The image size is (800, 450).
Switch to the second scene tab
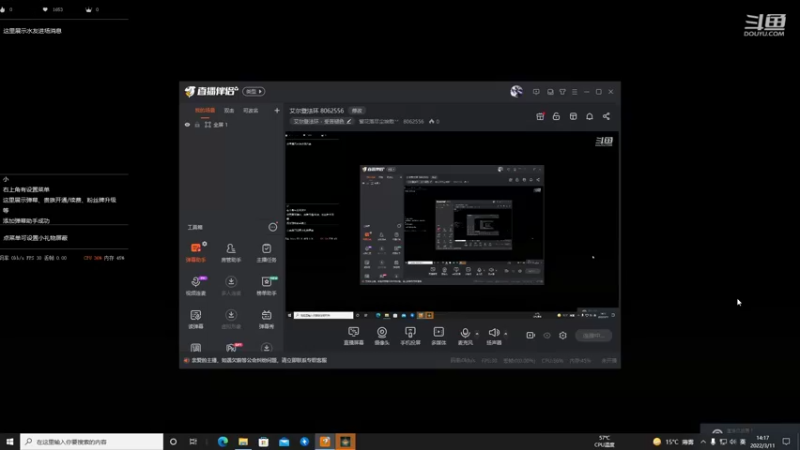229,110
